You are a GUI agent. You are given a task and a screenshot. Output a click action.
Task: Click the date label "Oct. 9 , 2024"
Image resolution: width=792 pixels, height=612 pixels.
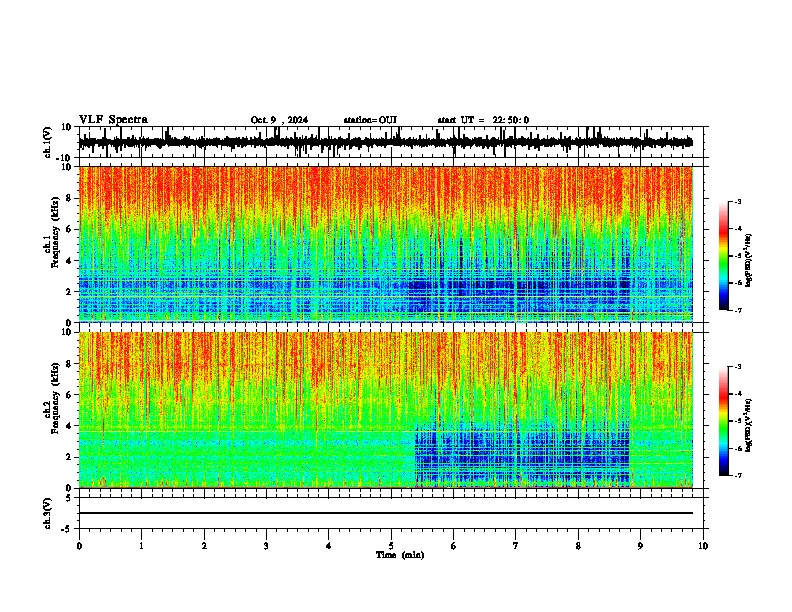(279, 120)
